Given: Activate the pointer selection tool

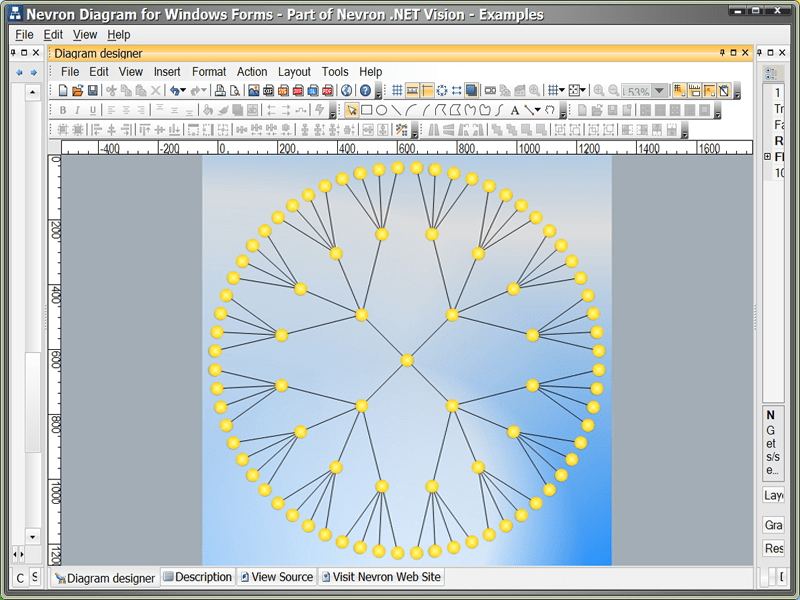Looking at the screenshot, I should [x=351, y=109].
